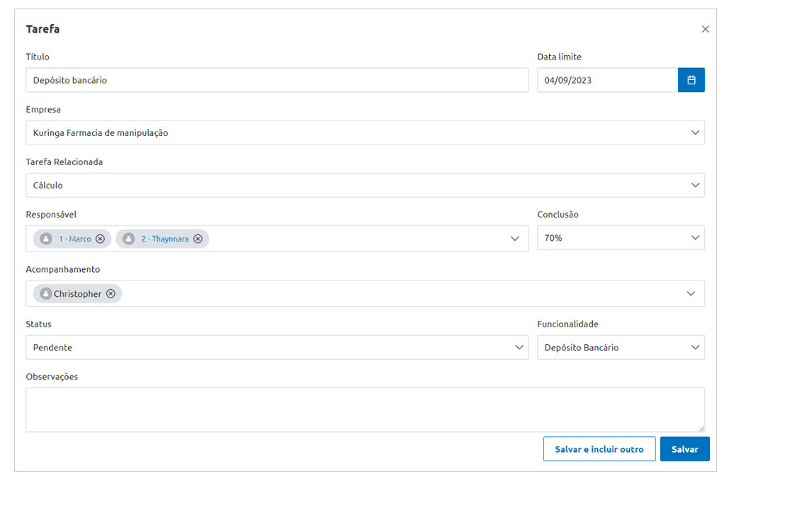Close the Tarefa dialog
The image size is (809, 532).
(705, 29)
